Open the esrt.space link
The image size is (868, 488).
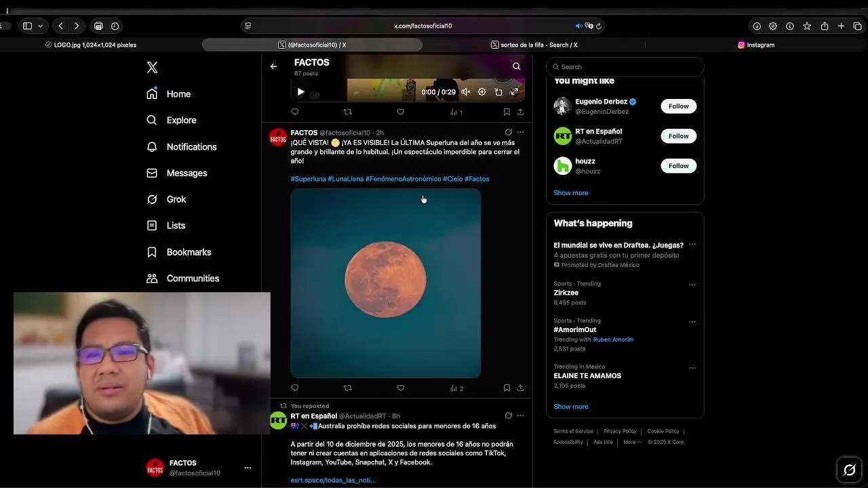click(333, 480)
